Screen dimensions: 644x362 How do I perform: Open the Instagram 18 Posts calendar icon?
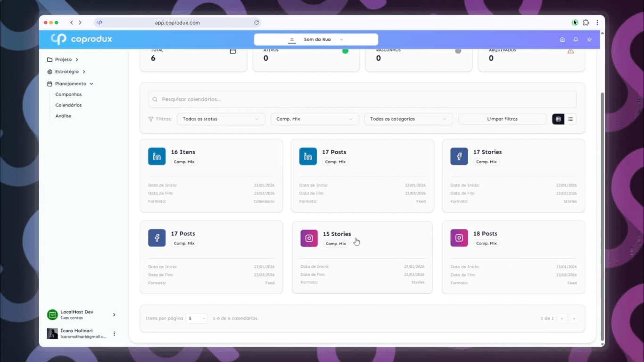459,238
